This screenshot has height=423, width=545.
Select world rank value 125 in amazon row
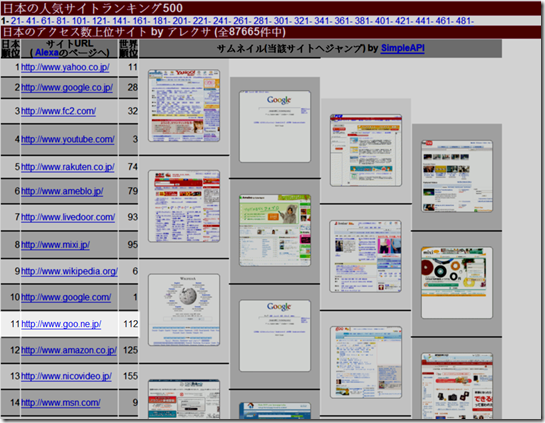[x=131, y=350]
